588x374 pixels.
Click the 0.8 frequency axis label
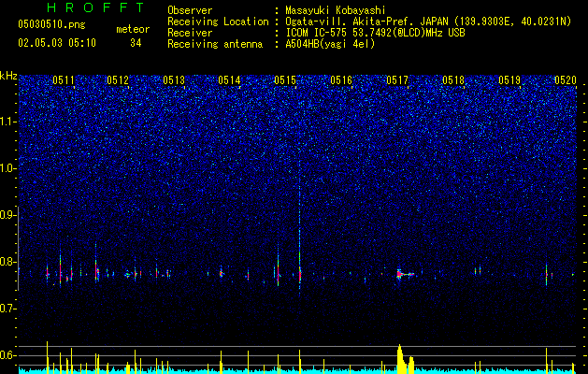(x=7, y=262)
